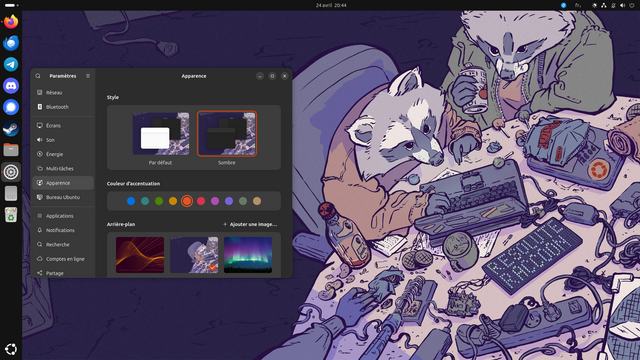Viewport: 640px width, 360px height.
Task: Maximize the Apparence settings window
Action: point(272,76)
